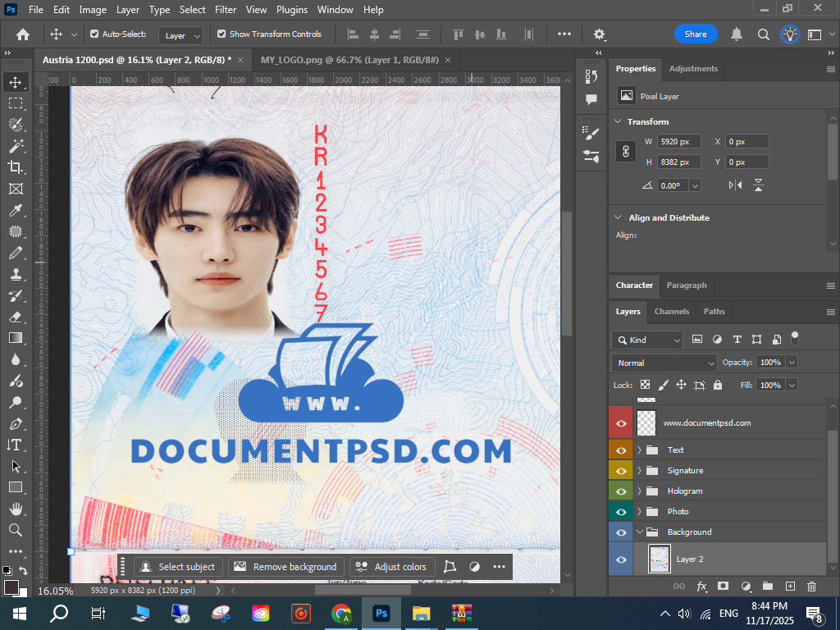Hide the Hologram layer group
This screenshot has height=630, width=840.
(x=621, y=491)
